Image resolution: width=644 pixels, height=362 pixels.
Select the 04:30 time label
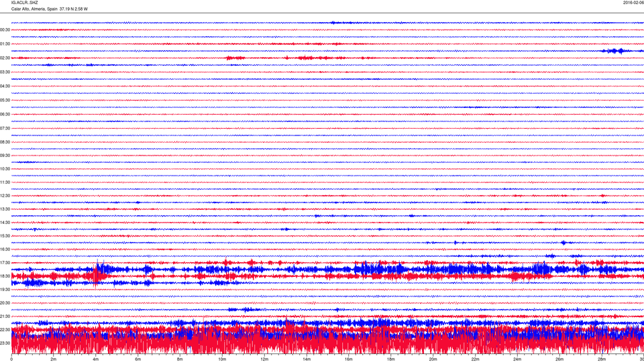5,86
